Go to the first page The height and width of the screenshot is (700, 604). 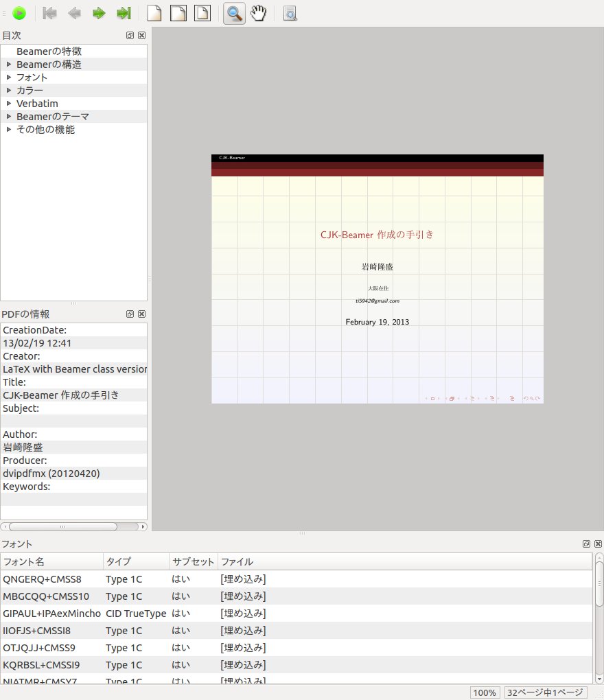tap(49, 13)
